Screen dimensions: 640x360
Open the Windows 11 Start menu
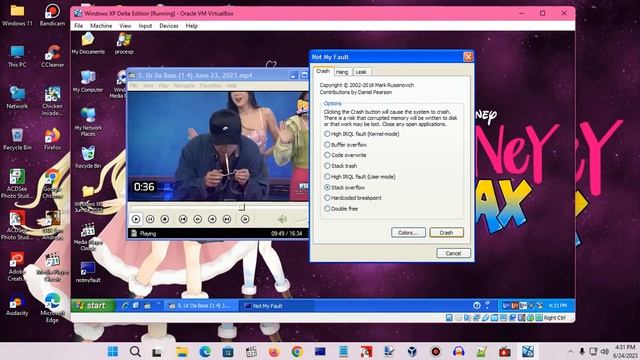113,351
